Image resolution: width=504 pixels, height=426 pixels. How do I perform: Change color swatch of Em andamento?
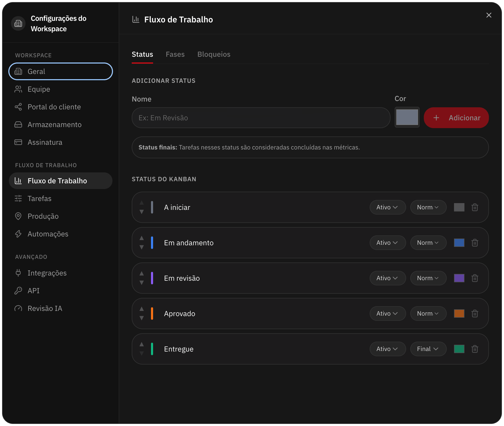click(459, 243)
